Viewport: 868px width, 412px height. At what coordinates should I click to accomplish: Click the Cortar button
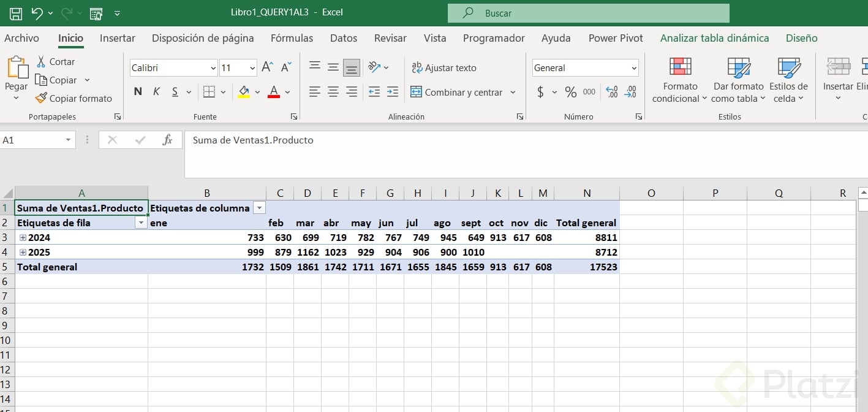[x=55, y=61]
